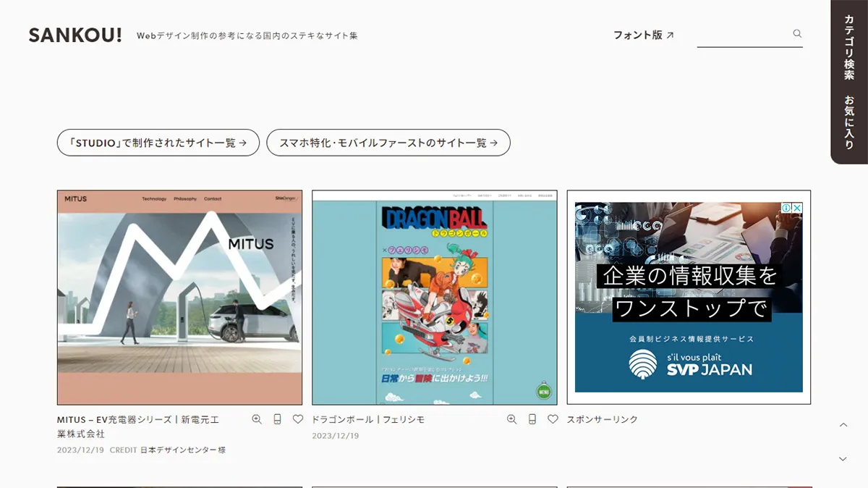This screenshot has height=488, width=868.
Task: Open the zoom preview icon under the Dragon Ball card
Action: [x=512, y=419]
